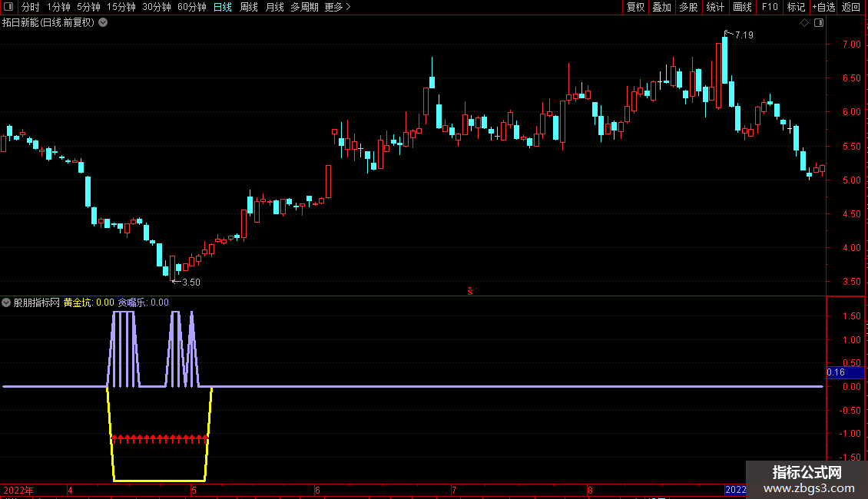Select the 15分钟 timeframe
Screen dimensions: 868x499
121,7
